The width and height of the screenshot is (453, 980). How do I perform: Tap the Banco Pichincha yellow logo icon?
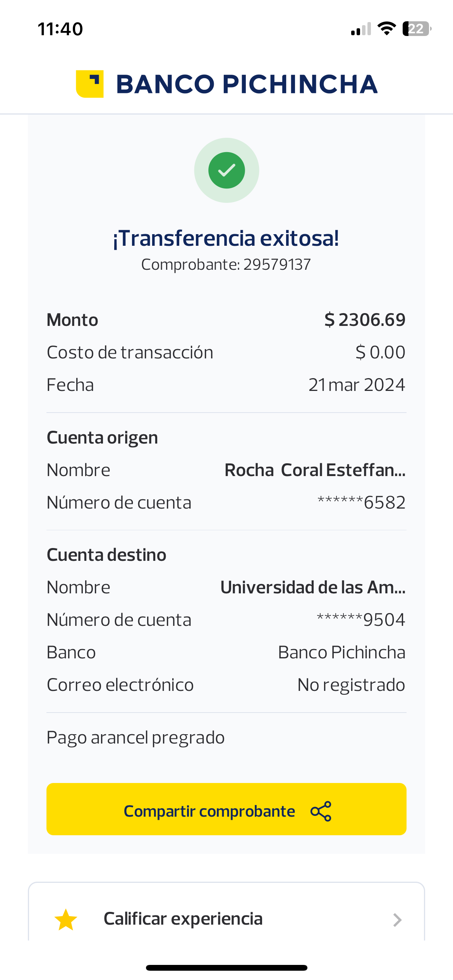pos(90,84)
